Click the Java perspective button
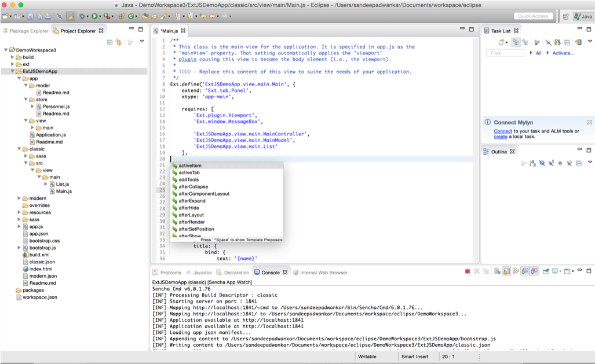Screen dimensions: 595x364 tap(583, 16)
